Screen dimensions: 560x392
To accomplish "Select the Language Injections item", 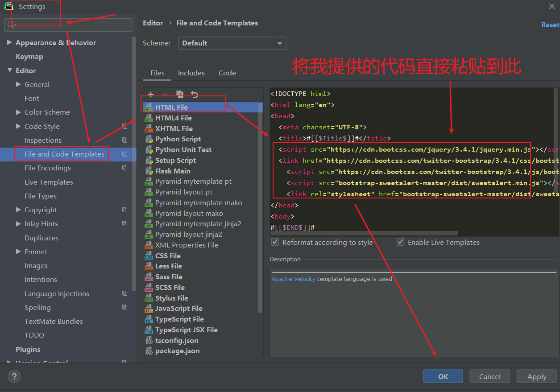I will (x=57, y=294).
